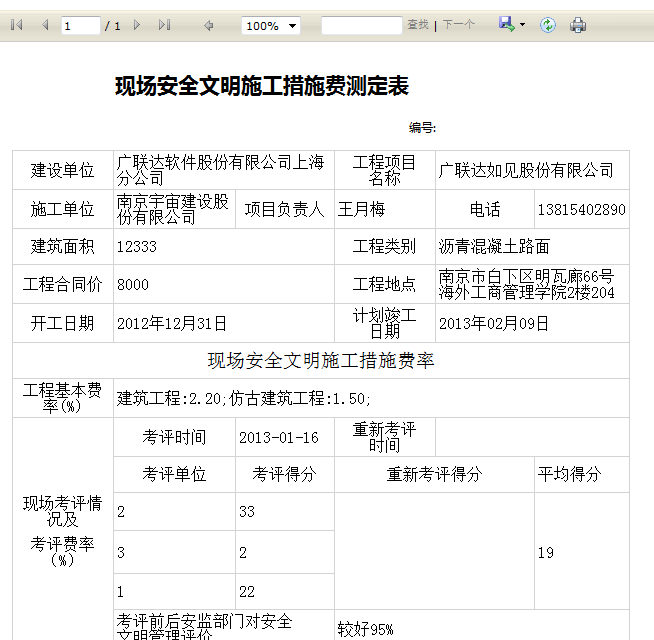Click the 下一个 next match link

click(458, 25)
